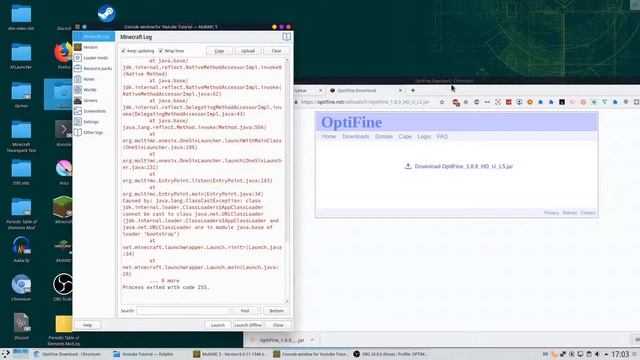Select 'Process exited with code 255.' log line
The width and height of the screenshot is (640, 360).
click(166, 287)
